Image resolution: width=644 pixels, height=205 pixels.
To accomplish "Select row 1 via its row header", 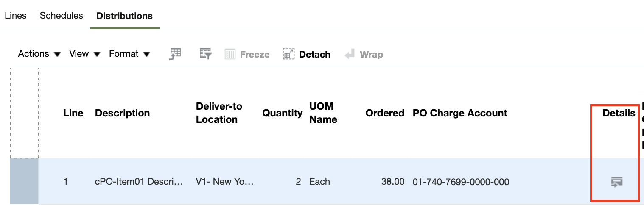I will coord(24,181).
